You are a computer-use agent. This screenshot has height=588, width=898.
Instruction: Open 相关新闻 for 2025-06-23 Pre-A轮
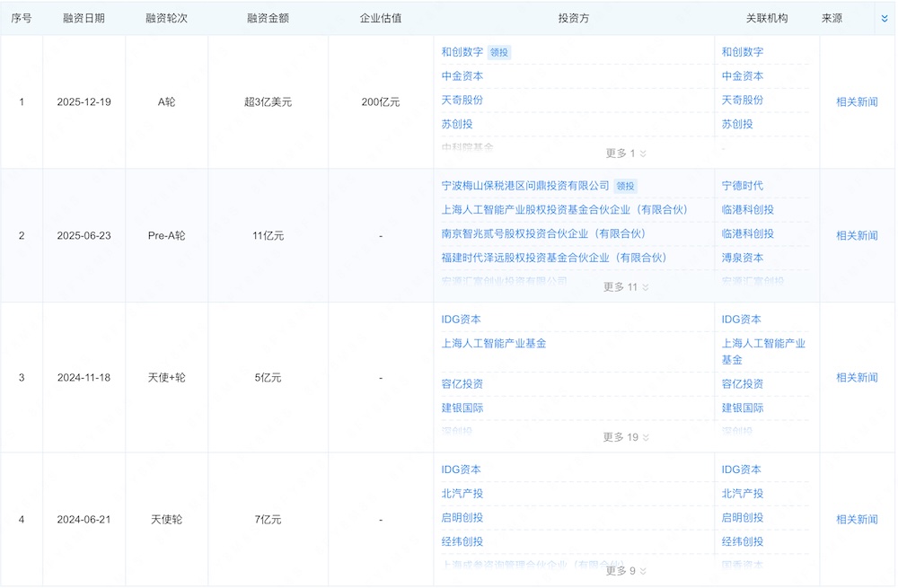tap(857, 235)
